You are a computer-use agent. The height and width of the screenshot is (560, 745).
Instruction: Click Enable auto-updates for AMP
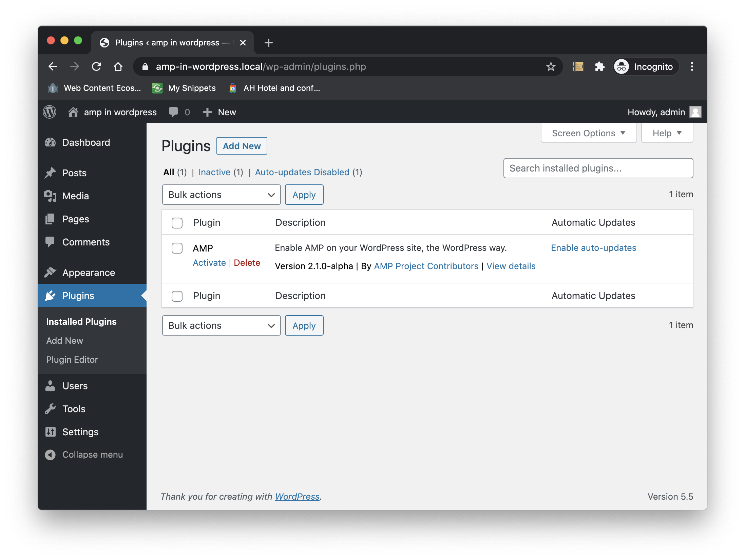click(593, 248)
